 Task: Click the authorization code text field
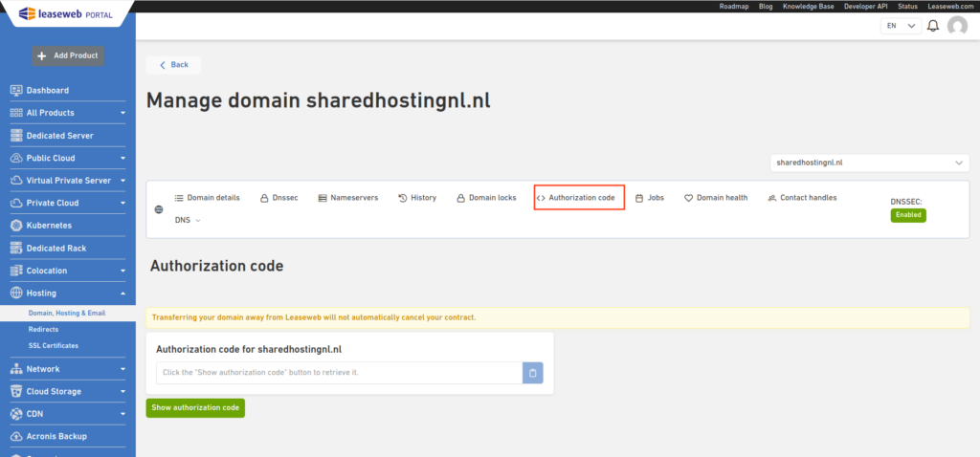coord(340,373)
